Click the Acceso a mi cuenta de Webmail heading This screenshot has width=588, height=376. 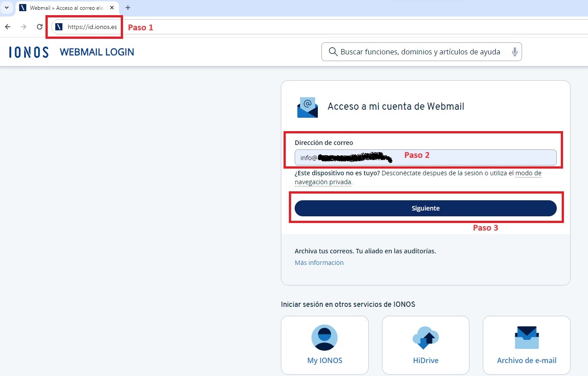pyautogui.click(x=396, y=106)
